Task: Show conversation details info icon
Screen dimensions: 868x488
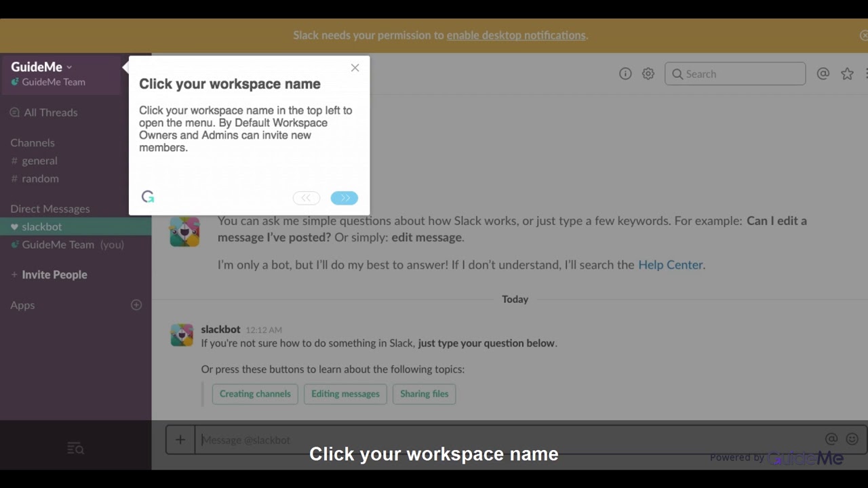Action: coord(625,74)
